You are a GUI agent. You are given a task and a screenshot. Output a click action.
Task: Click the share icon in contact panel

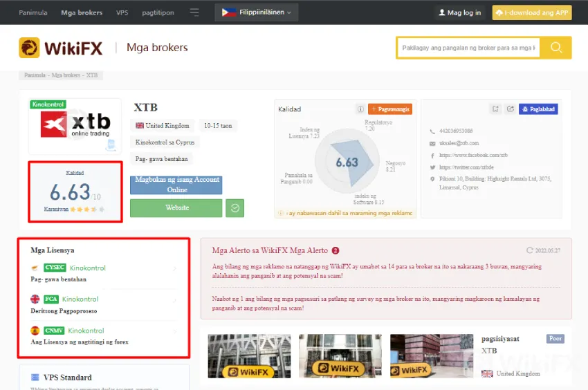pyautogui.click(x=511, y=109)
